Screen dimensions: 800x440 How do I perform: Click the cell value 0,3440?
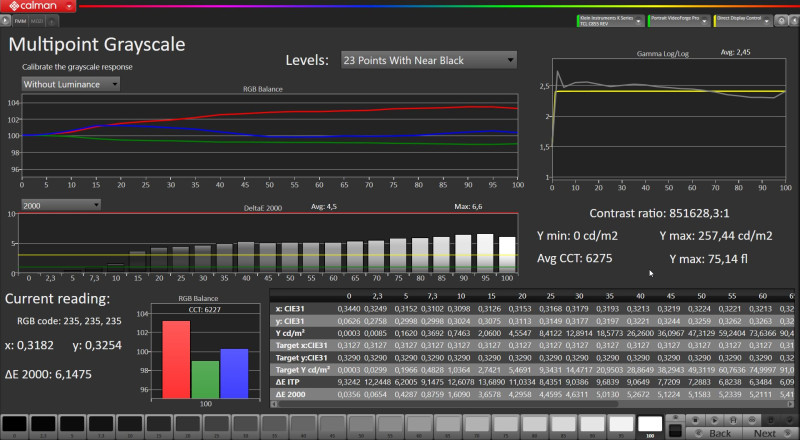(x=348, y=309)
